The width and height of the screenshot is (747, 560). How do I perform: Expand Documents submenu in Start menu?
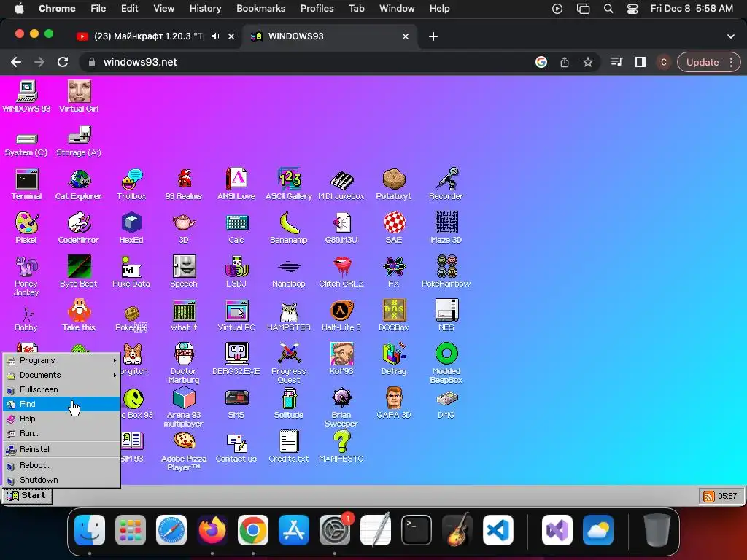(61, 376)
